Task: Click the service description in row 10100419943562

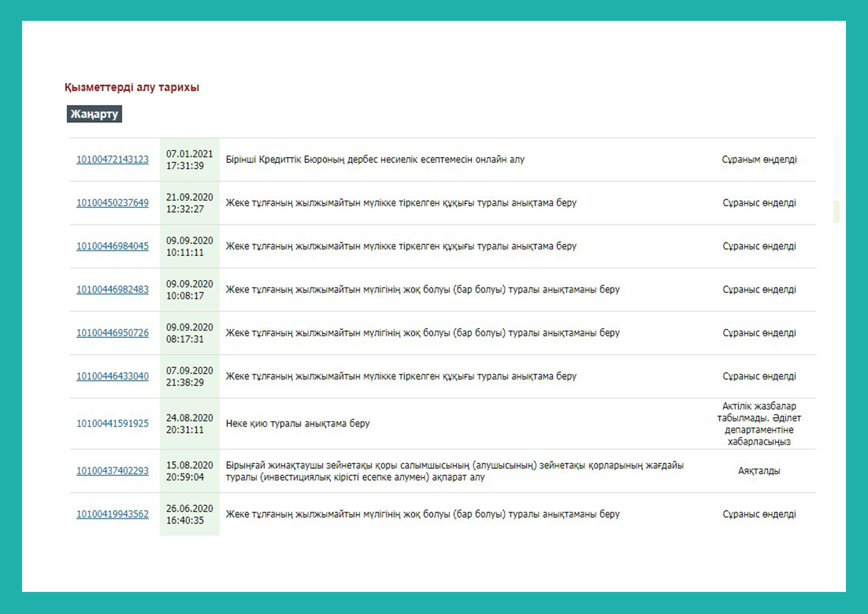Action: (x=423, y=514)
